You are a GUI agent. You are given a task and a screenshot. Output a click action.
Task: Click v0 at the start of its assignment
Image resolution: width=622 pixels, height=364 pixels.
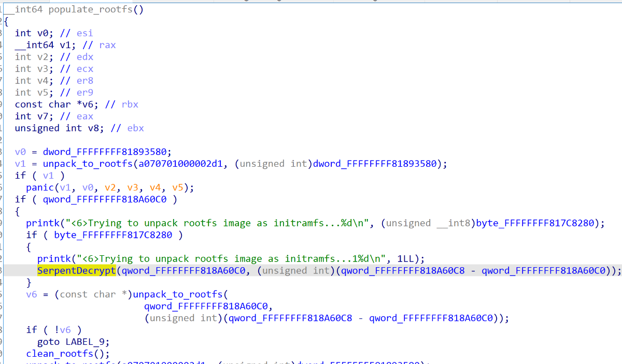tap(20, 152)
